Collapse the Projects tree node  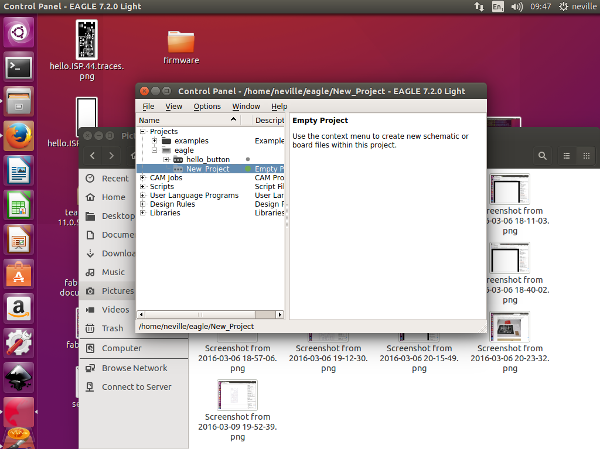click(143, 131)
